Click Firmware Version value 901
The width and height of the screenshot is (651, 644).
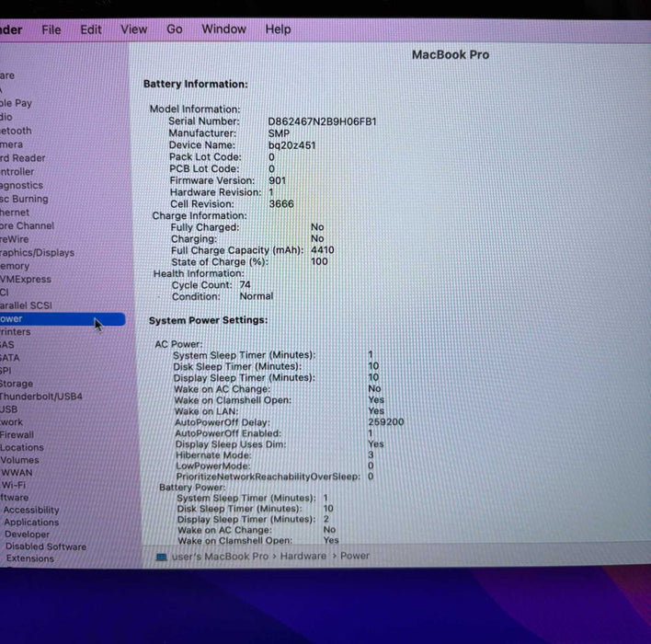click(277, 180)
